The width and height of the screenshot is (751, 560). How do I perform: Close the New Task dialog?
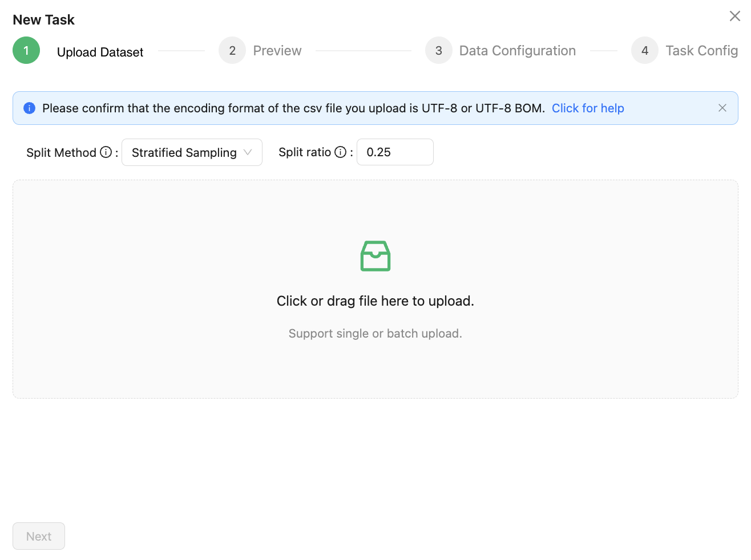[x=734, y=16]
